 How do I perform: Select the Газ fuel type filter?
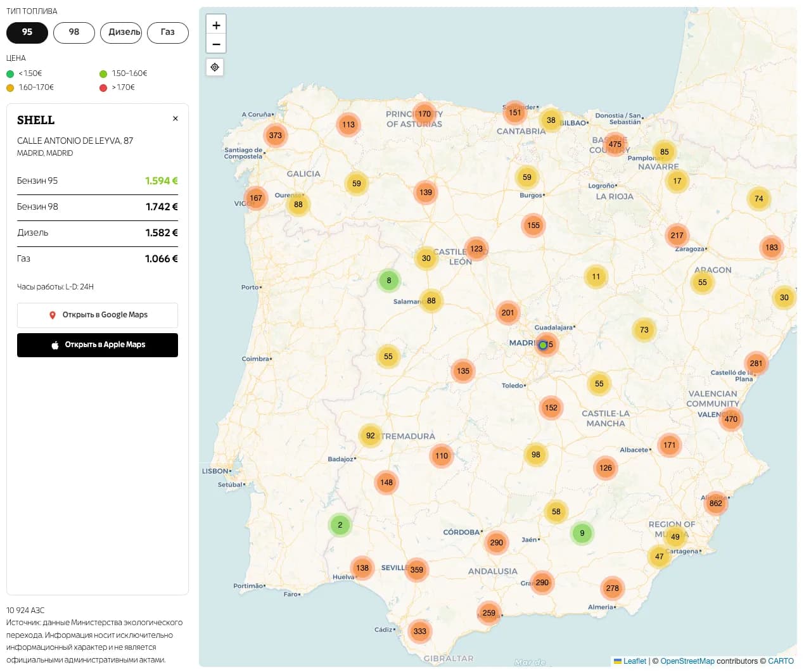pos(168,32)
